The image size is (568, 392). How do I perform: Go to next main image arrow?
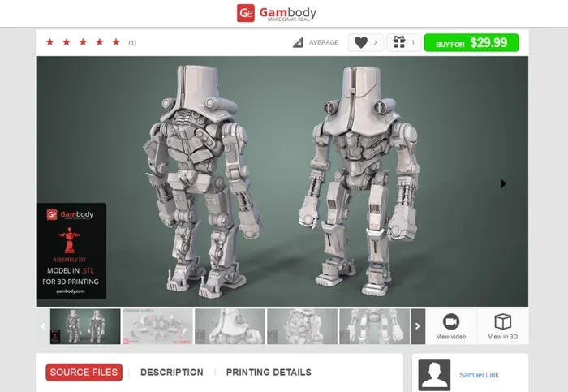coord(503,183)
